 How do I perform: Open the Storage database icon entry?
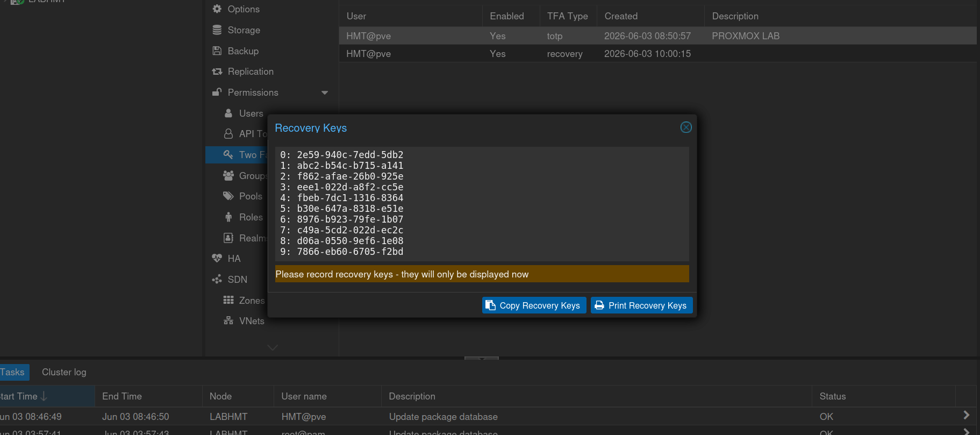pyautogui.click(x=217, y=30)
